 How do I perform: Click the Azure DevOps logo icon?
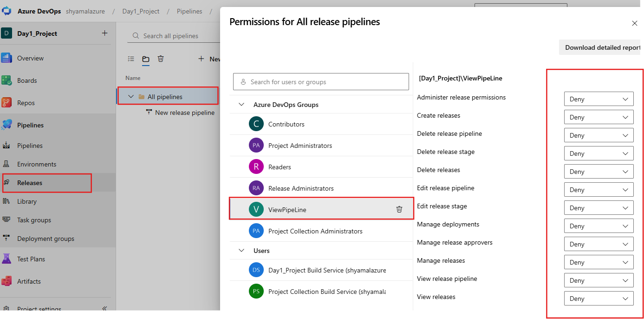point(7,11)
